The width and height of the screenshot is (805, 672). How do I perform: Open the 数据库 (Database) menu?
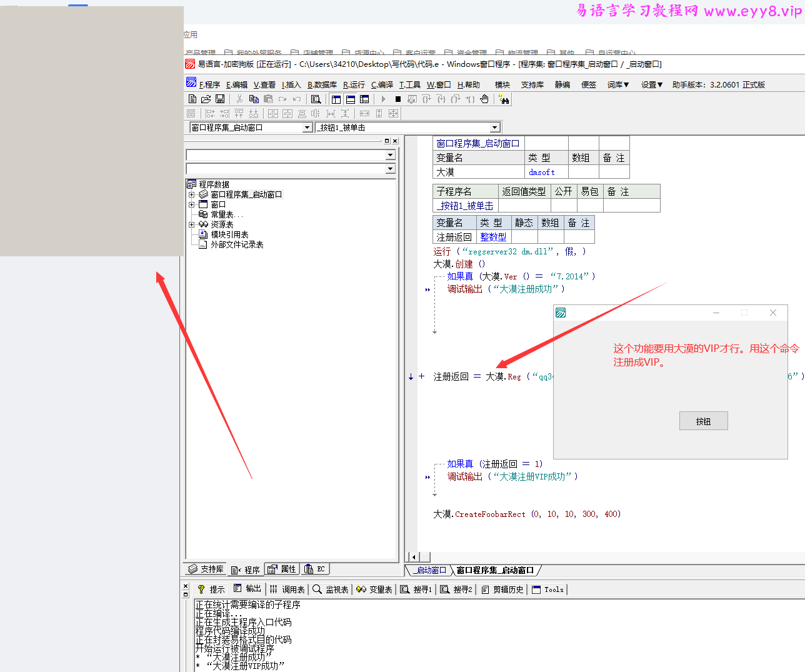[322, 84]
